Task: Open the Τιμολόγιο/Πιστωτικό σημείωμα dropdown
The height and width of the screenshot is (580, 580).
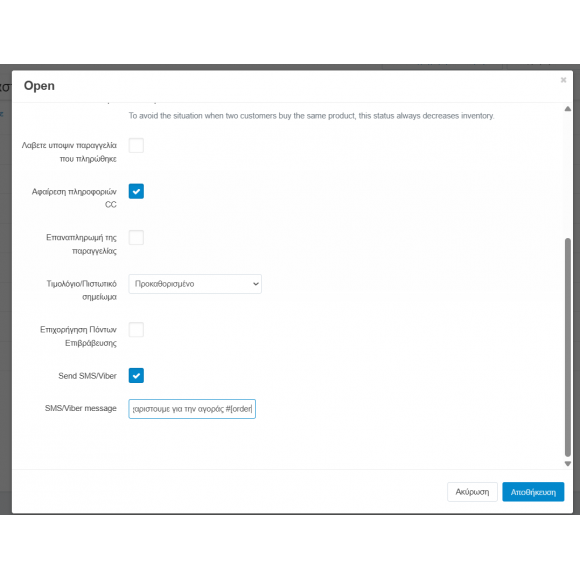Action: (195, 284)
